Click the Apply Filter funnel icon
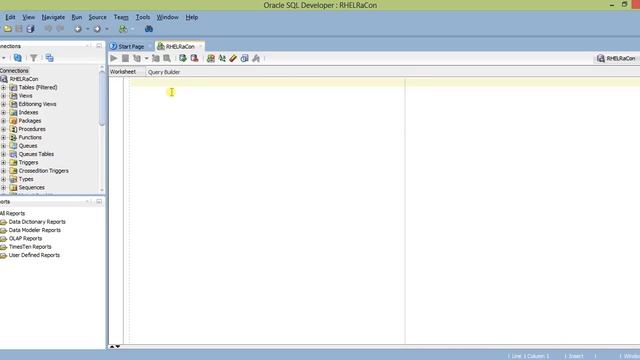Screen dimensions: 640x360 pos(34,58)
